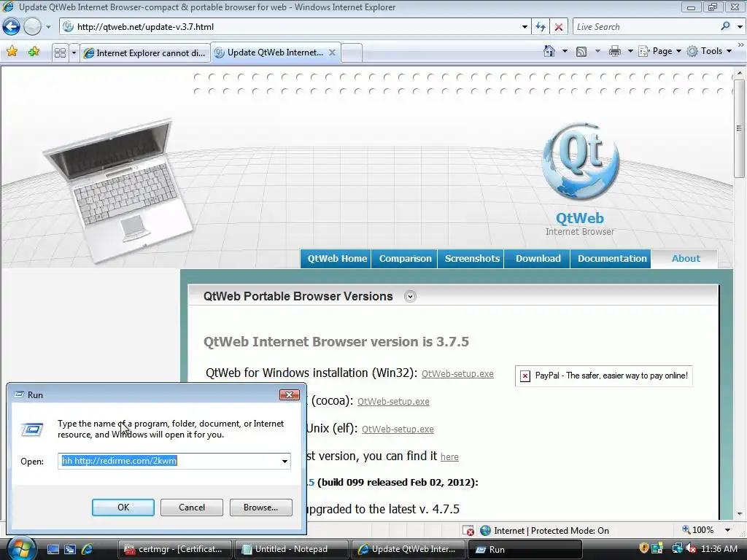Screen dimensions: 747x560
Task: Open the Favorites Center star icon
Action: pyautogui.click(x=12, y=52)
